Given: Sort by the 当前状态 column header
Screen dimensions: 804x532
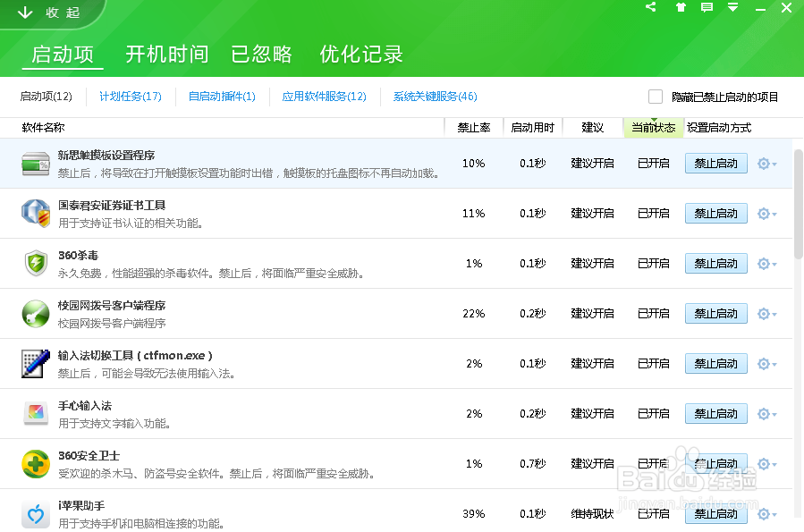Looking at the screenshot, I should (x=653, y=128).
